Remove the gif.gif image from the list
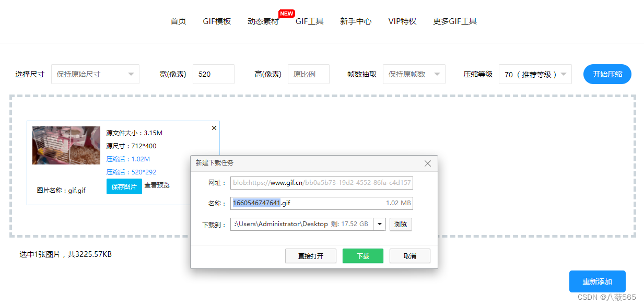Viewport: 644px width, 306px height. click(x=214, y=127)
